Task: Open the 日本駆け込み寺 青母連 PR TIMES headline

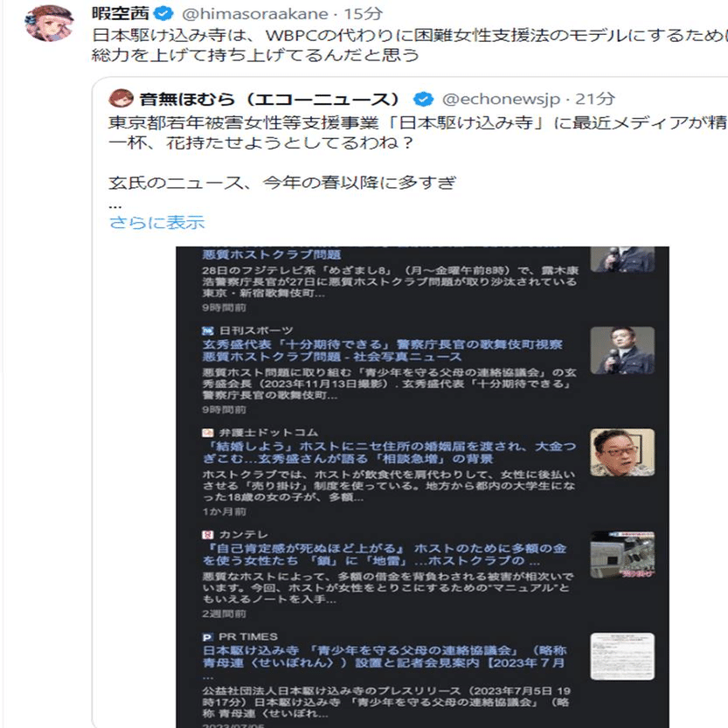Action: (385, 656)
